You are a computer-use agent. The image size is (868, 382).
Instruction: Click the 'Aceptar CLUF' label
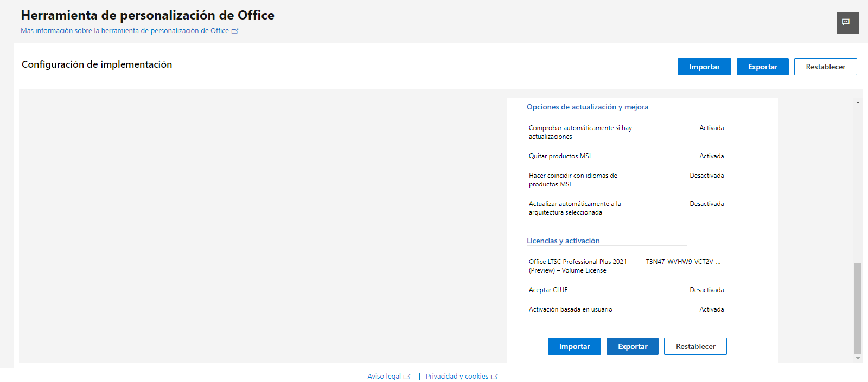[x=548, y=290]
